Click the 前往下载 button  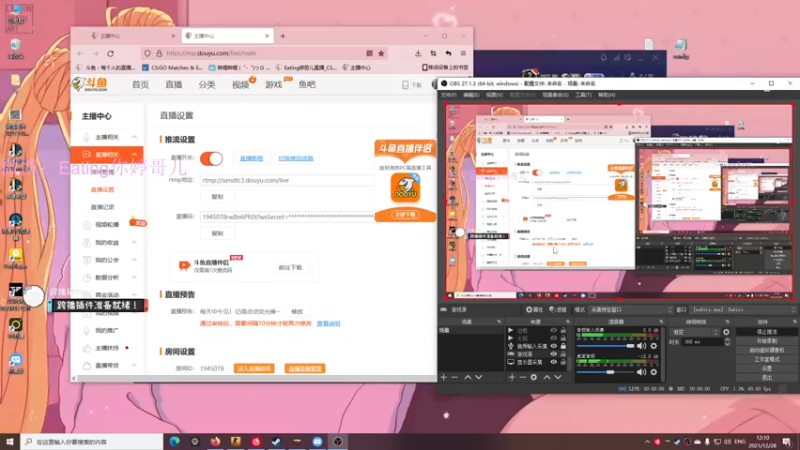tap(290, 267)
